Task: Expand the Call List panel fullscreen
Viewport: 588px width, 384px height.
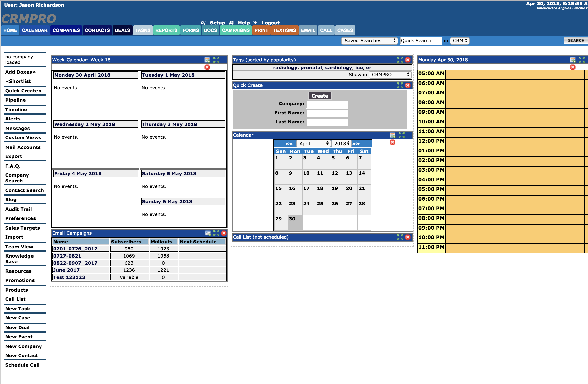Action: click(x=400, y=237)
